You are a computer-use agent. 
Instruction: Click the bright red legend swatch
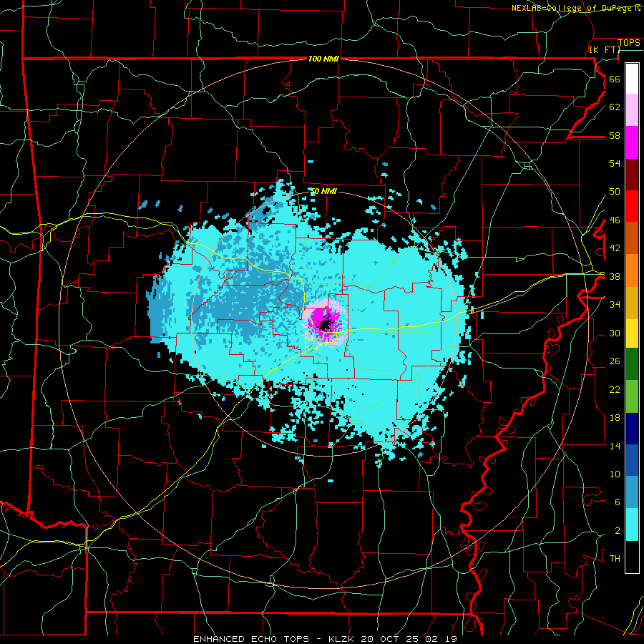(632, 206)
